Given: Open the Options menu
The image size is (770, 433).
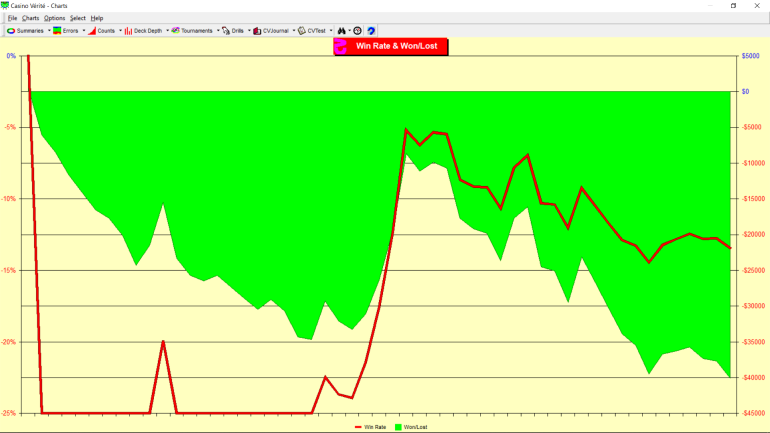Looking at the screenshot, I should click(x=54, y=18).
